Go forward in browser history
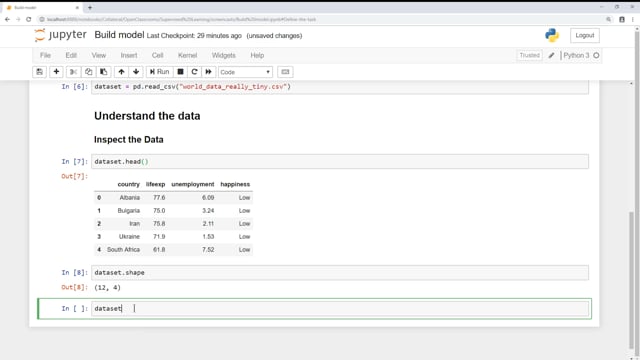 pyautogui.click(x=18, y=19)
